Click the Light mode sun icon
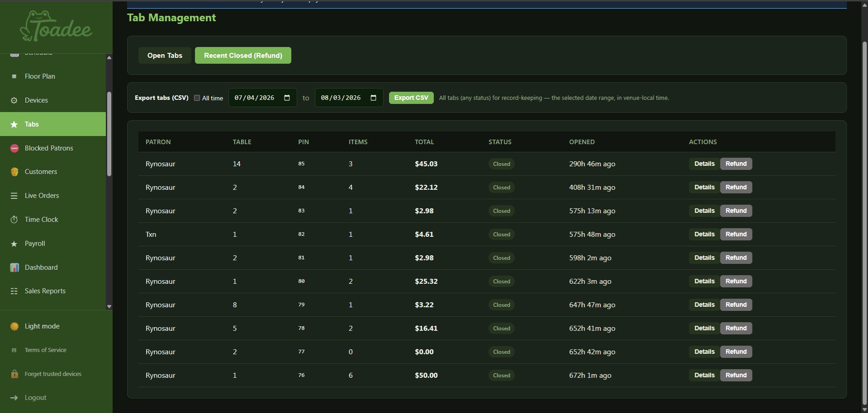This screenshot has width=868, height=413. 14,326
